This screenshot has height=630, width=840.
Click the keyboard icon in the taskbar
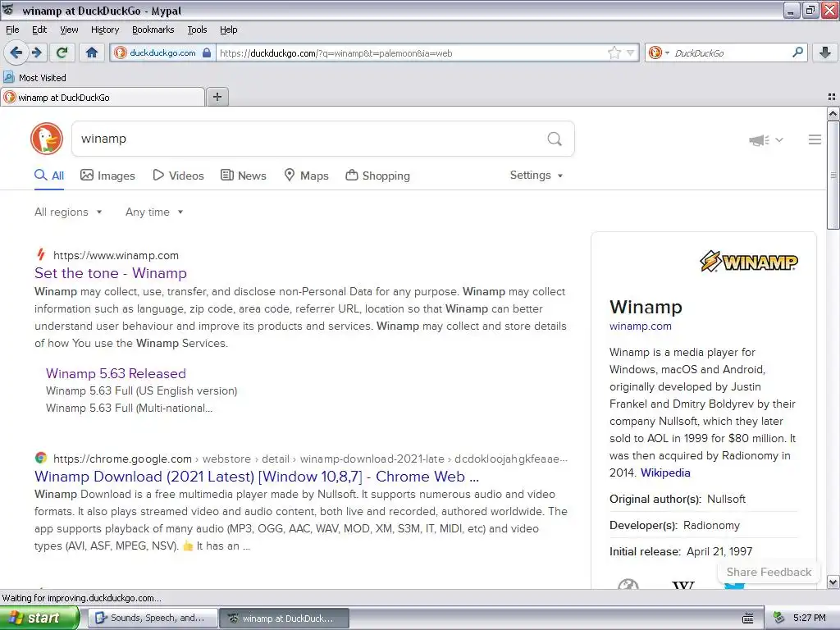[x=748, y=619]
